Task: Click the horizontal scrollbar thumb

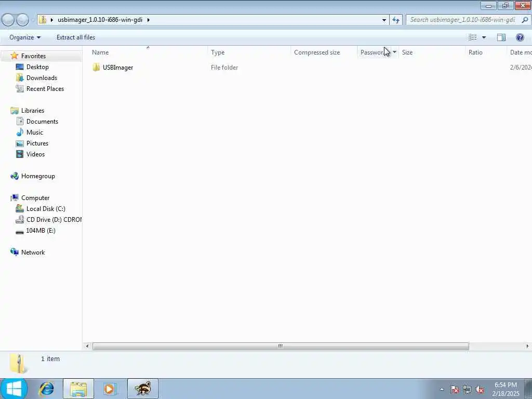Action: click(x=281, y=346)
